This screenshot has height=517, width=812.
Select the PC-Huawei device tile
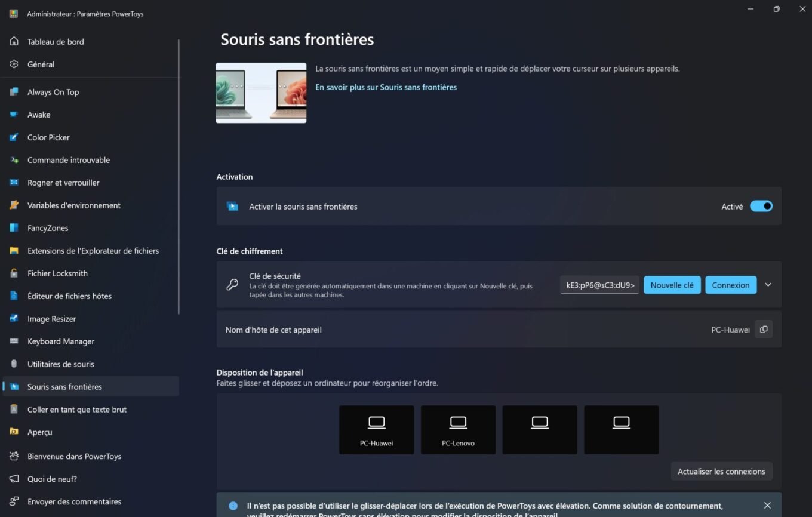point(376,430)
